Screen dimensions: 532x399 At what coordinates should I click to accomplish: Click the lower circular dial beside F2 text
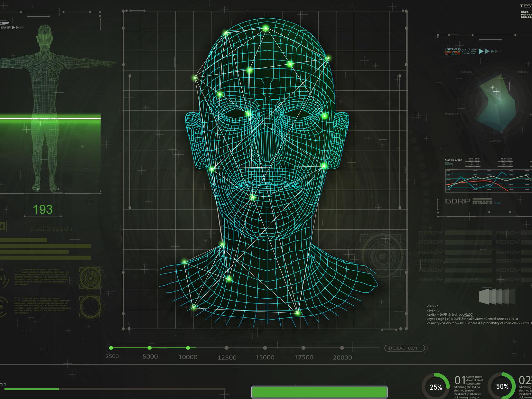(x=90, y=306)
